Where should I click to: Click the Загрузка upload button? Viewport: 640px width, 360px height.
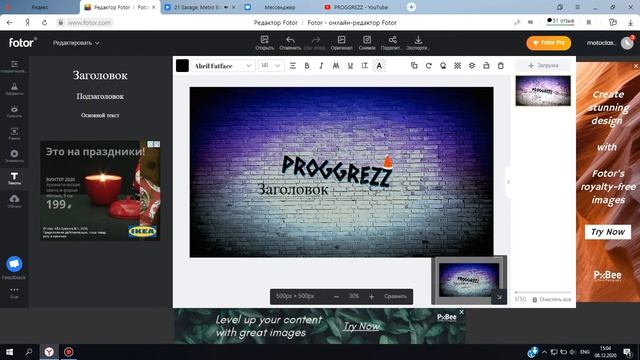[543, 65]
